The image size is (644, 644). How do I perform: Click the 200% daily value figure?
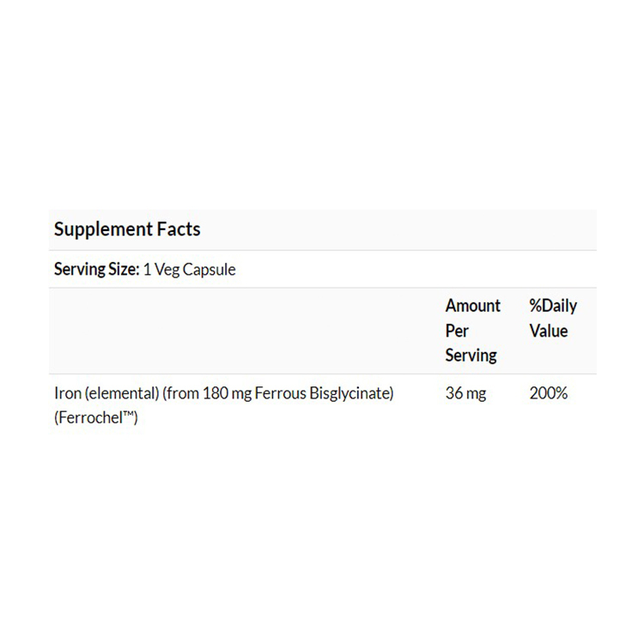[548, 394]
